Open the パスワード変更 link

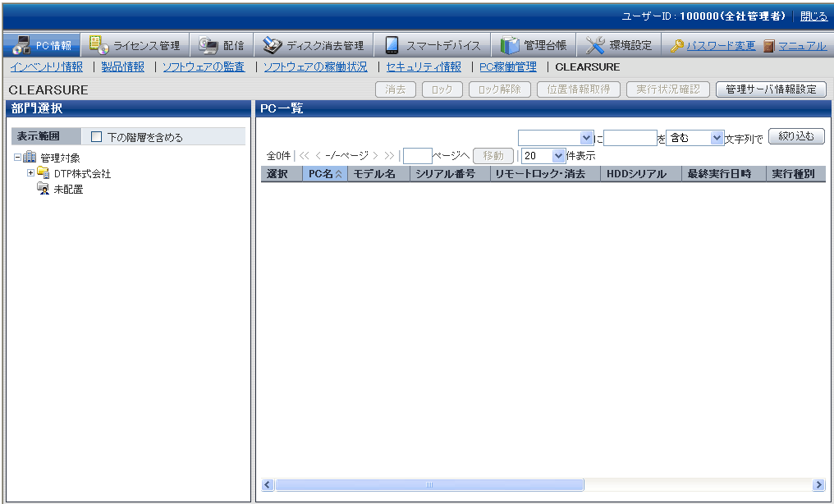point(720,46)
